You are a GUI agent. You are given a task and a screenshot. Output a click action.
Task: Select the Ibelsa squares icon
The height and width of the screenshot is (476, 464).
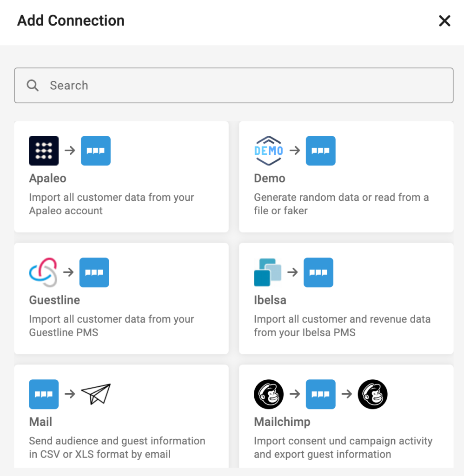(268, 272)
